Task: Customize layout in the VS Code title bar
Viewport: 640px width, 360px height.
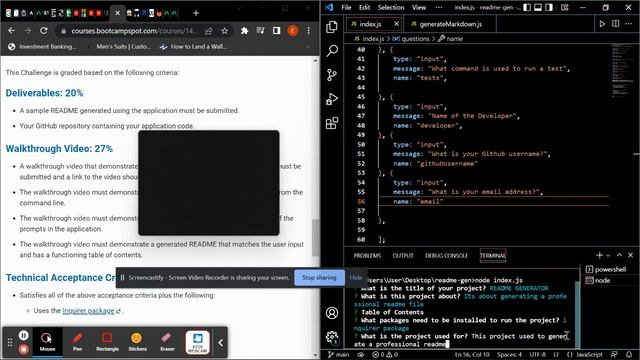Action: coord(565,7)
